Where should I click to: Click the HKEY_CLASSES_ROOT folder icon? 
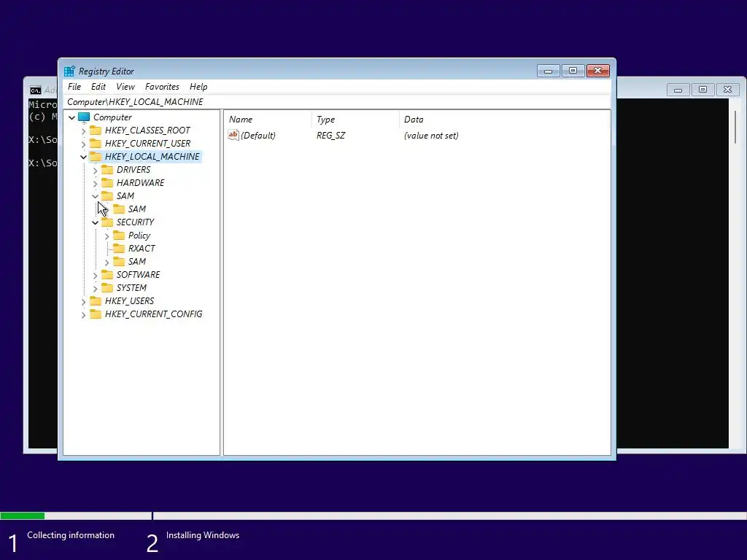[x=96, y=131]
